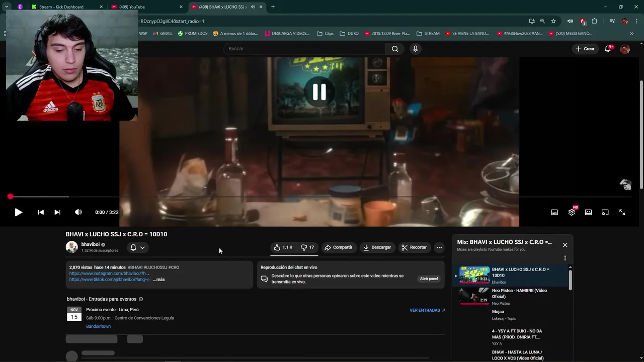Open more actions menu beside Recortar
This screenshot has height=362, width=644.
439,247
